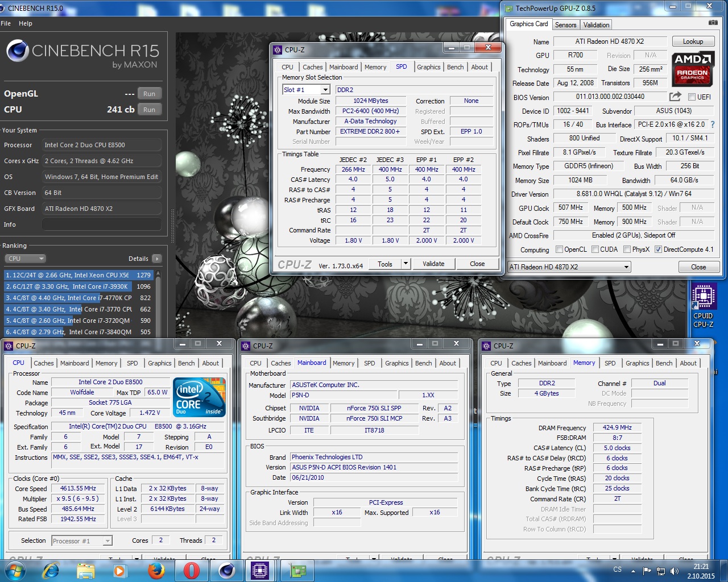Open the CPUID CPU-Z desktop shortcut
Screen dimensions: 728x582
704,306
